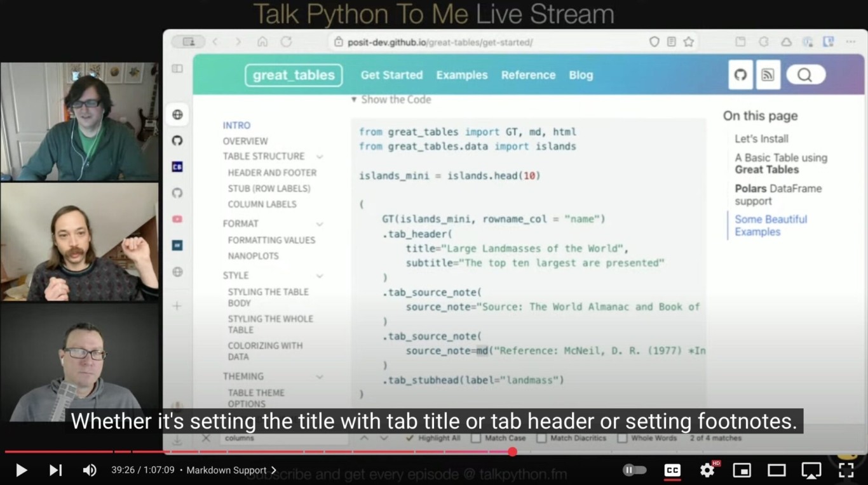
Task: Select the CB tab in vertical tab strip
Action: point(177,166)
